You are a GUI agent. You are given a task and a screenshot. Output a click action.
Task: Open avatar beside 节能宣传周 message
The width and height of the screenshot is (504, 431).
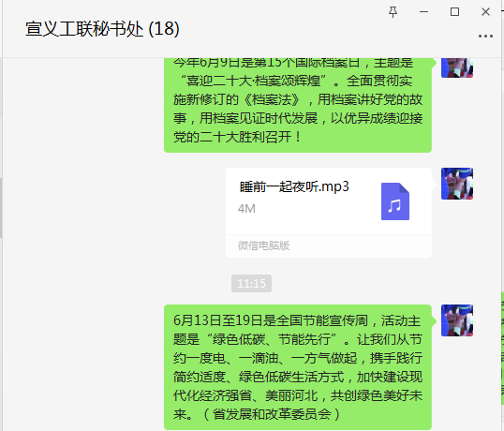tap(457, 320)
